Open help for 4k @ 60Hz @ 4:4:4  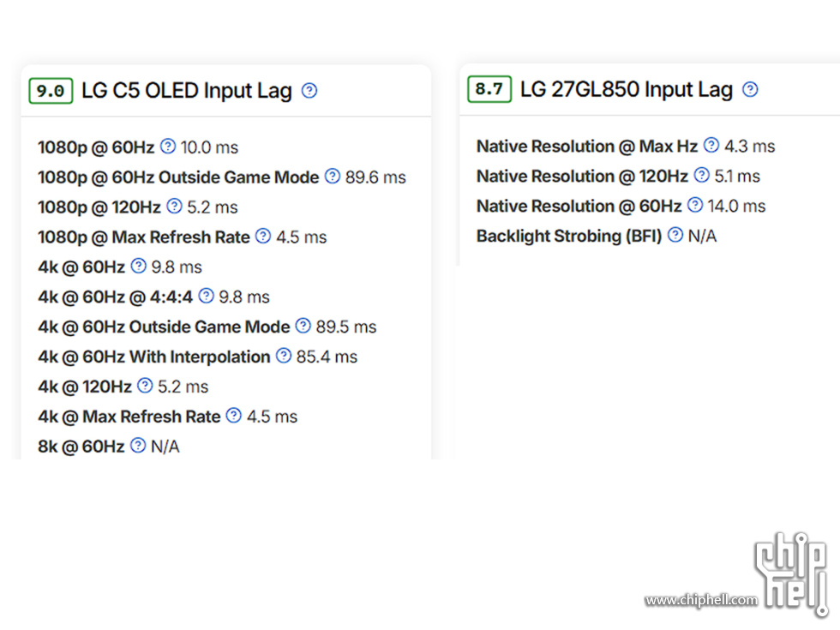click(206, 297)
